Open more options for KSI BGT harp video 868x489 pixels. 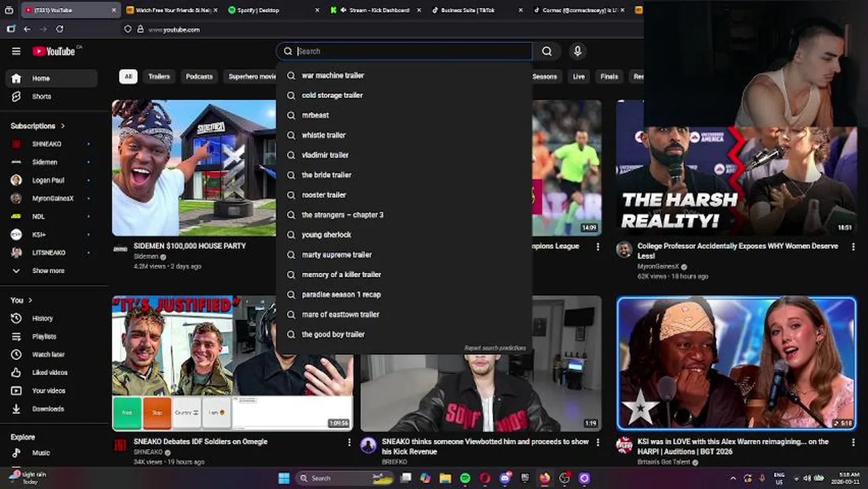pyautogui.click(x=854, y=442)
